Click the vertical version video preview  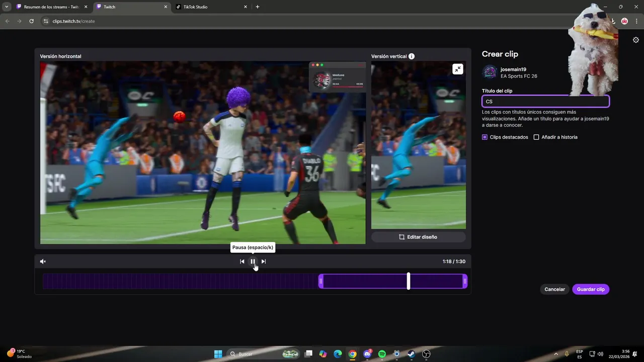[x=419, y=145]
